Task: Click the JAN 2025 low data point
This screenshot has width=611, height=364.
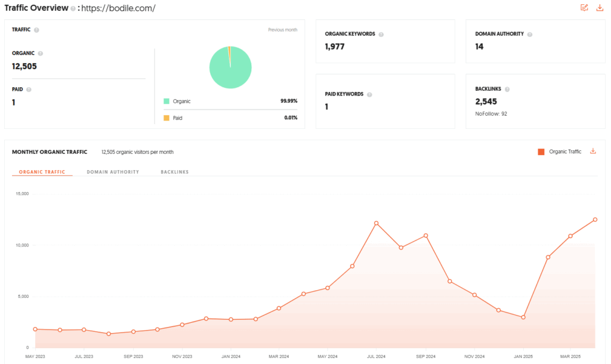Action: point(523,317)
